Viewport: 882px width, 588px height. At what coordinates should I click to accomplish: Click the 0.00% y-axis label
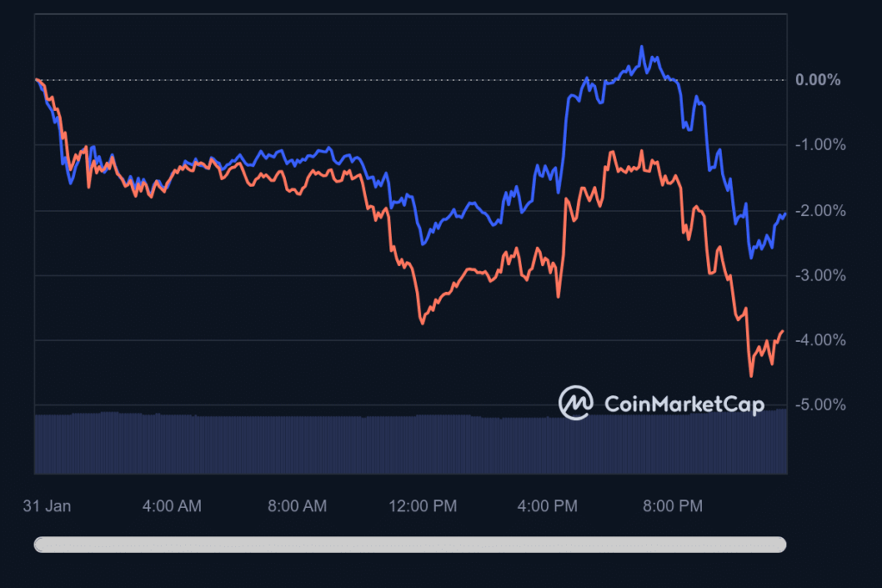coord(817,80)
